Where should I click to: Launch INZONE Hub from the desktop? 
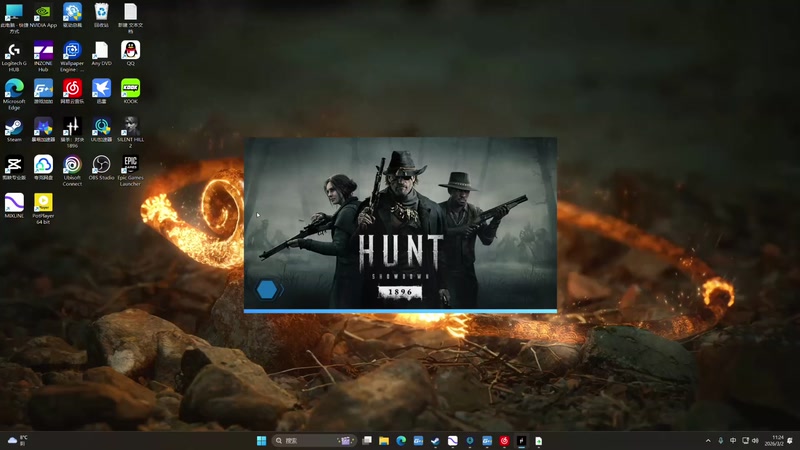pos(43,56)
